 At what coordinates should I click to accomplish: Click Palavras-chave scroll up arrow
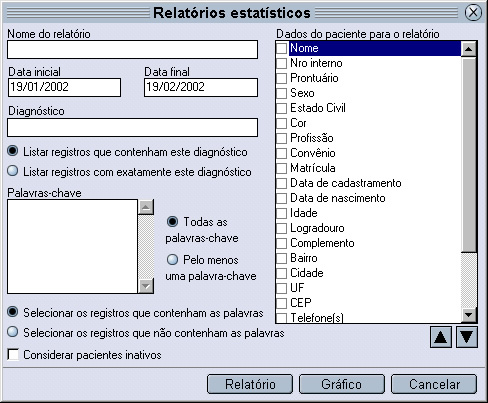tap(146, 207)
